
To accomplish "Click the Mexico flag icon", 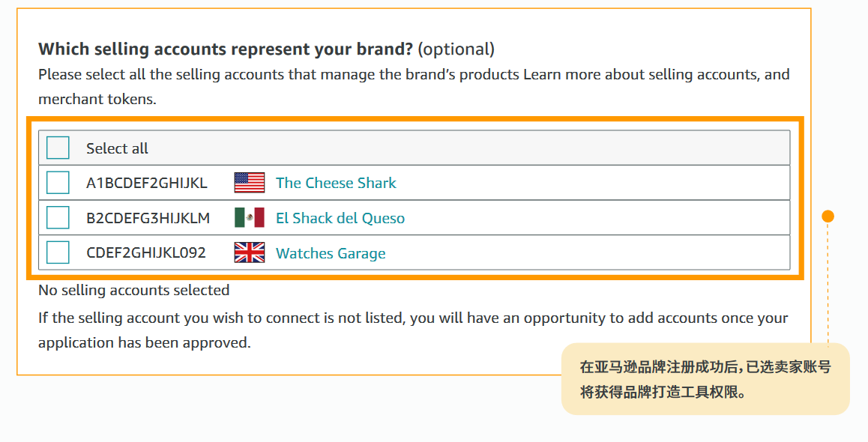I will tap(249, 217).
